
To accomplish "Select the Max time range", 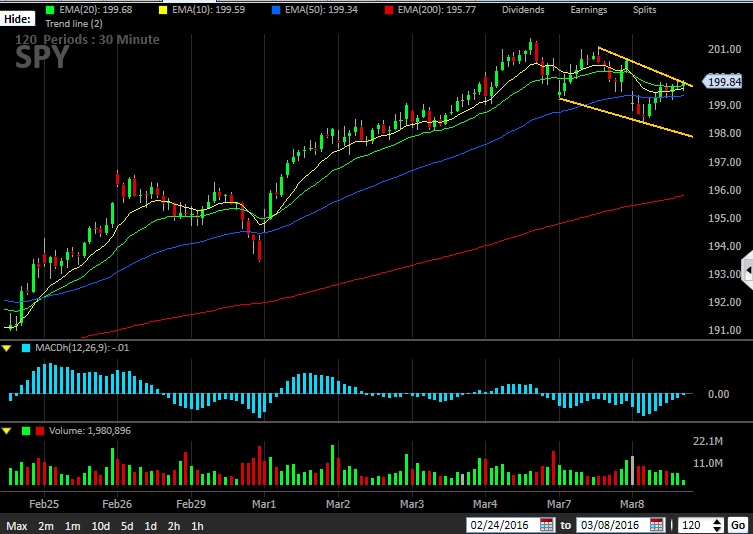I will [17, 526].
